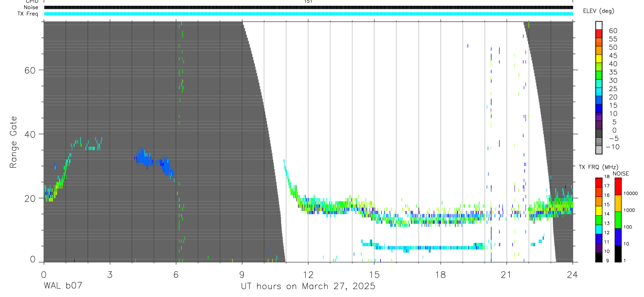Click elevation legend value '-10'
Screen dimensions: 644x297
pyautogui.click(x=613, y=147)
